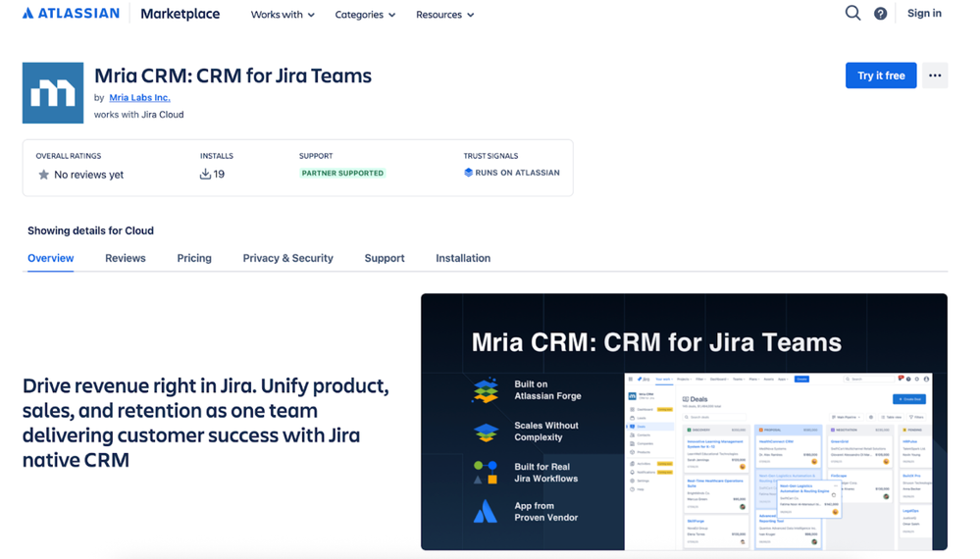Click the Deals heading in the preview image

tap(698, 399)
